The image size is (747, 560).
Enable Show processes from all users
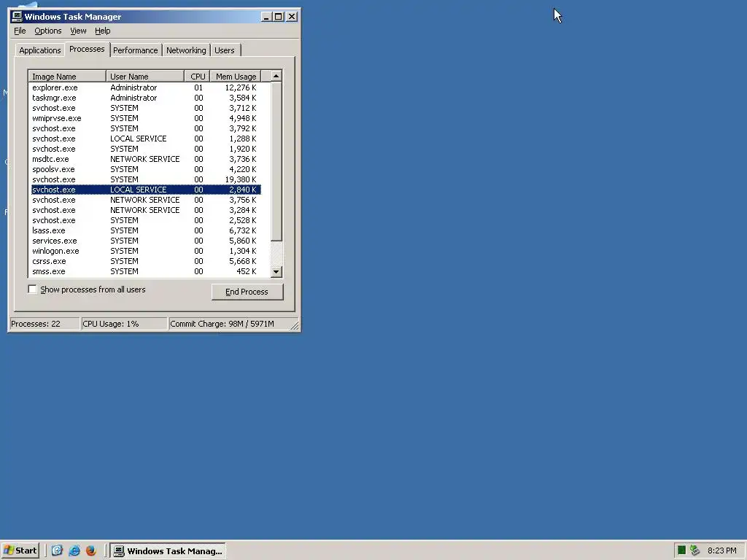click(x=32, y=289)
